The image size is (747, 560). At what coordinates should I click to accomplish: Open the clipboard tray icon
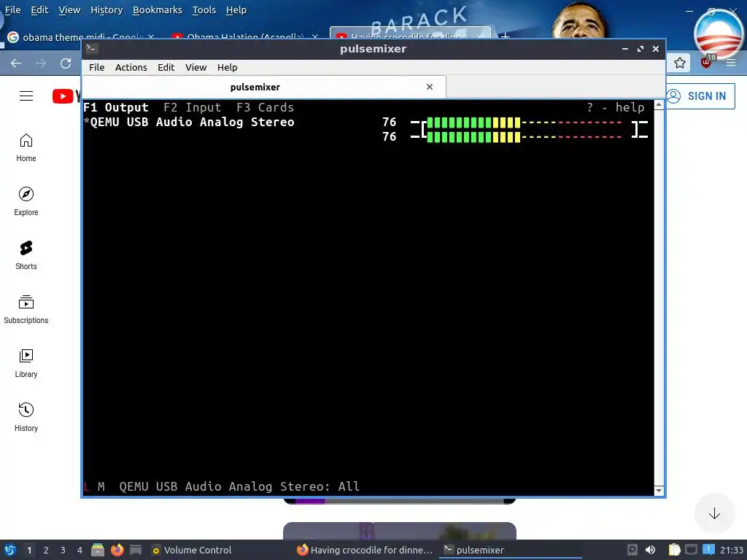675,550
